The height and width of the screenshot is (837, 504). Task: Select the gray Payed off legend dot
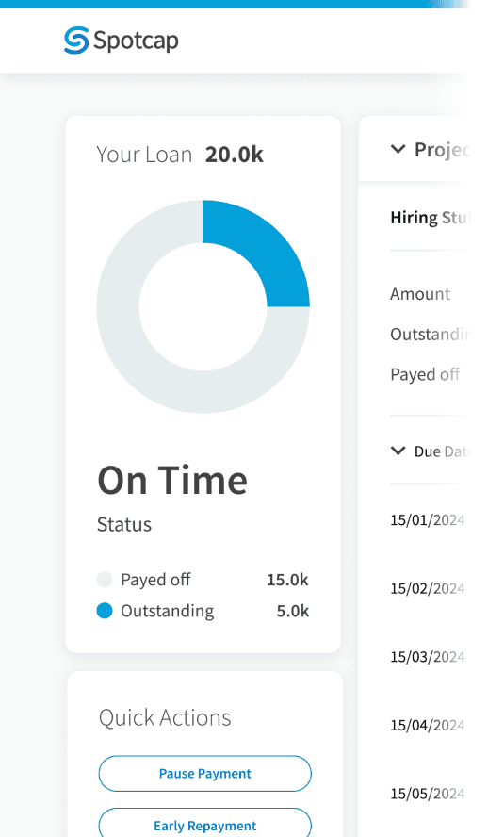(x=105, y=579)
